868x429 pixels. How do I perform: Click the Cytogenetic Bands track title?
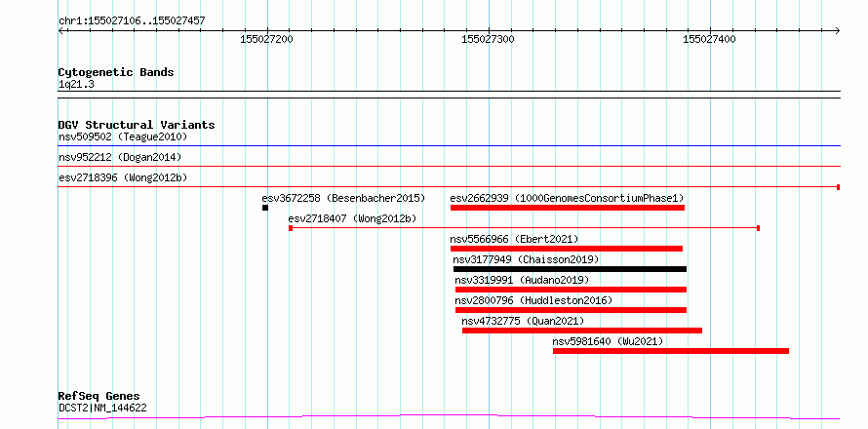[x=116, y=72]
